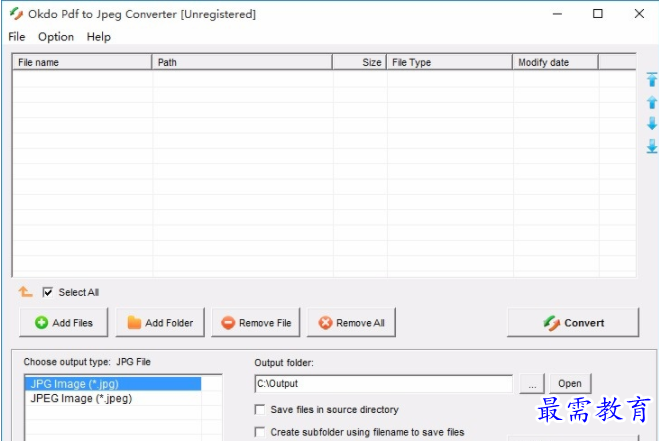
Task: Enable Create subfolder using filename checkbox
Action: click(x=260, y=432)
